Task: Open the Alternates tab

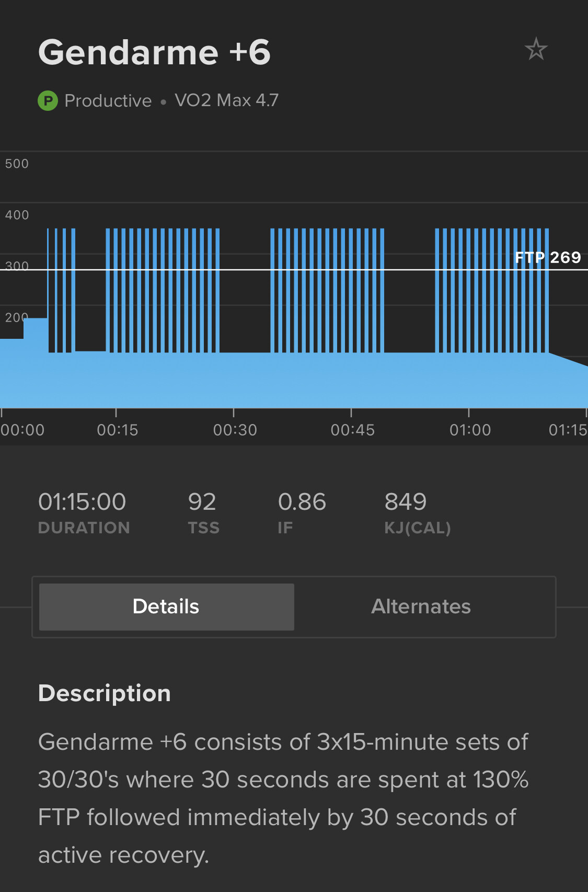Action: click(421, 607)
